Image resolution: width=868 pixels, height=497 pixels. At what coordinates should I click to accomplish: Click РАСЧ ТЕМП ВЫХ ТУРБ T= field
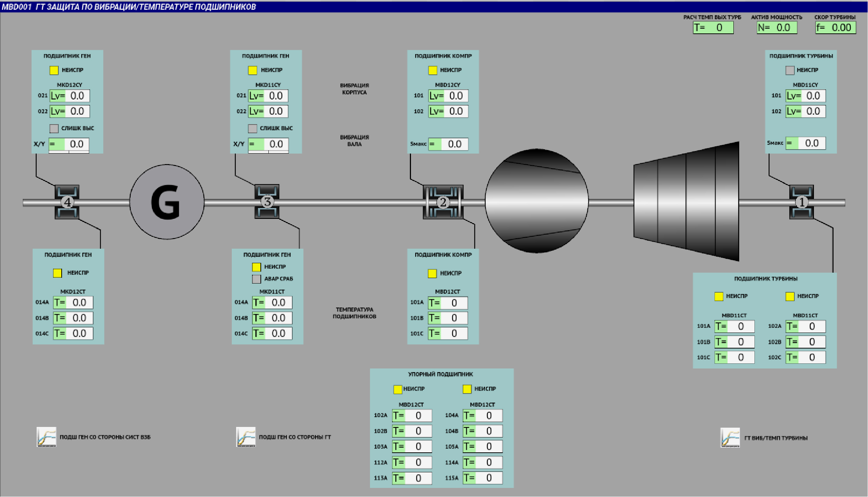click(x=713, y=28)
